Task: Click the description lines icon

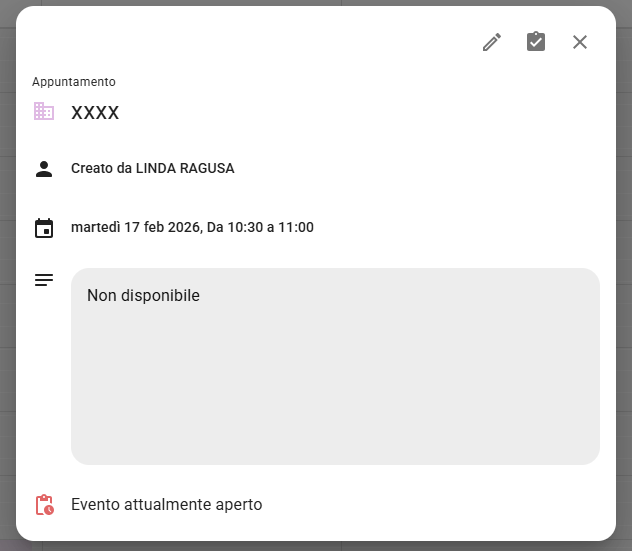Action: 44,280
